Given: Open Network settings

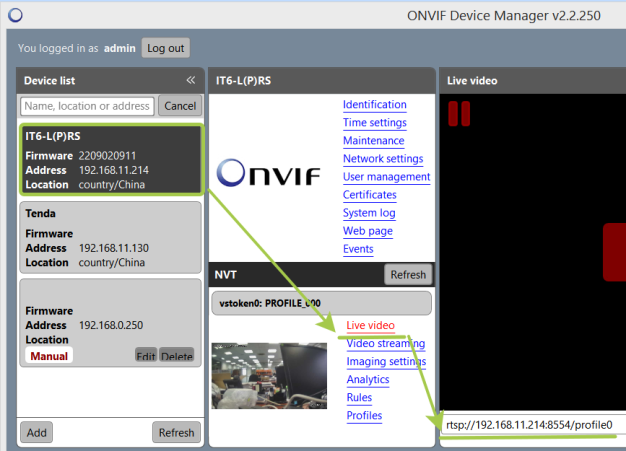Looking at the screenshot, I should tap(382, 159).
